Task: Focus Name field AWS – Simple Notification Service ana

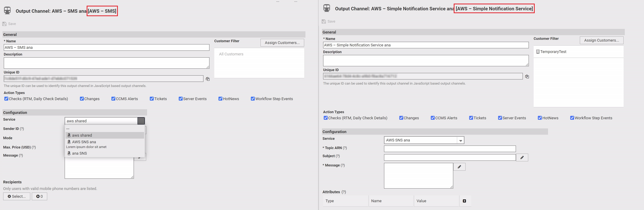Action: point(426,45)
